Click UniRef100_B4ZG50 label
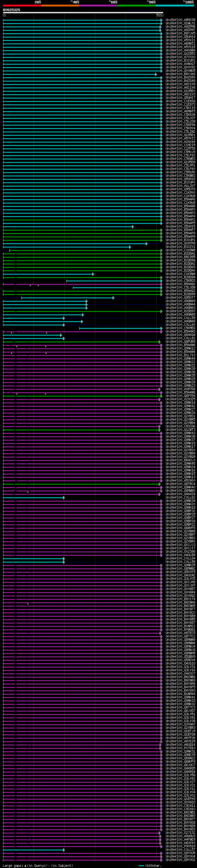The height and width of the screenshot is (868, 197). click(180, 78)
